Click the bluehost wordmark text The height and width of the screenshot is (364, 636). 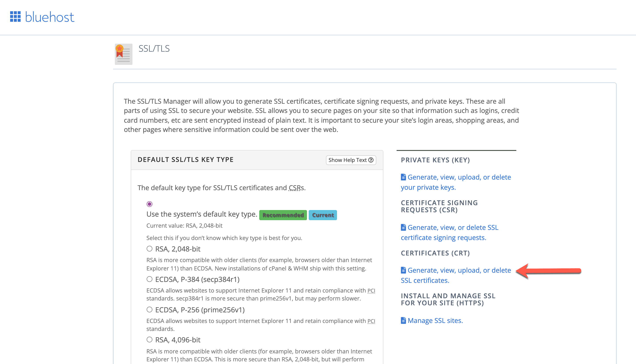[x=49, y=17]
